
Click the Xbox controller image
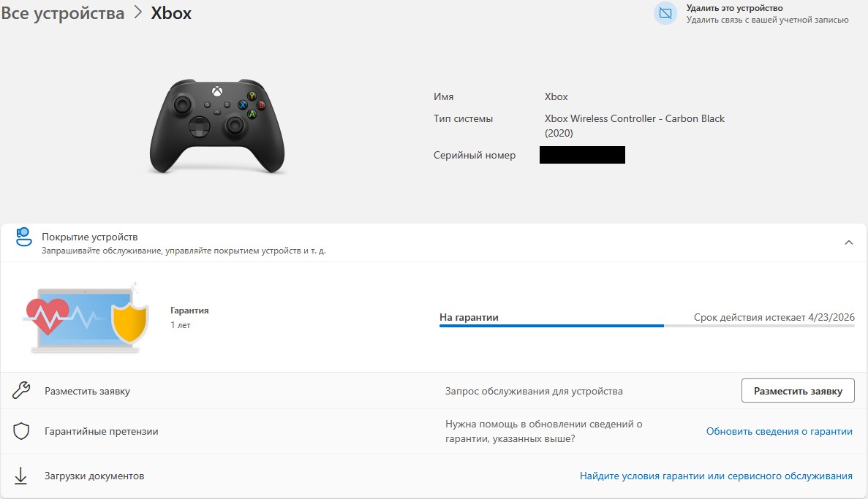[217, 126]
